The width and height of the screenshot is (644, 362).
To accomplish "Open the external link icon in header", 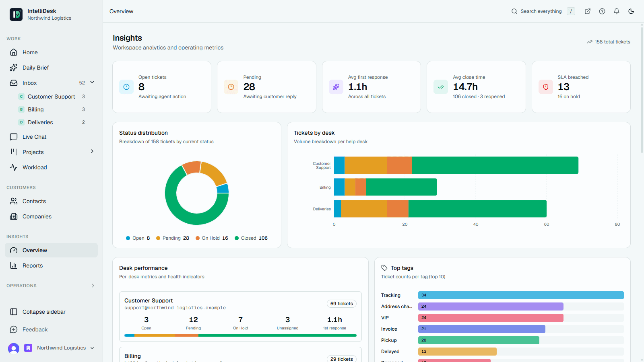I will pos(588,11).
